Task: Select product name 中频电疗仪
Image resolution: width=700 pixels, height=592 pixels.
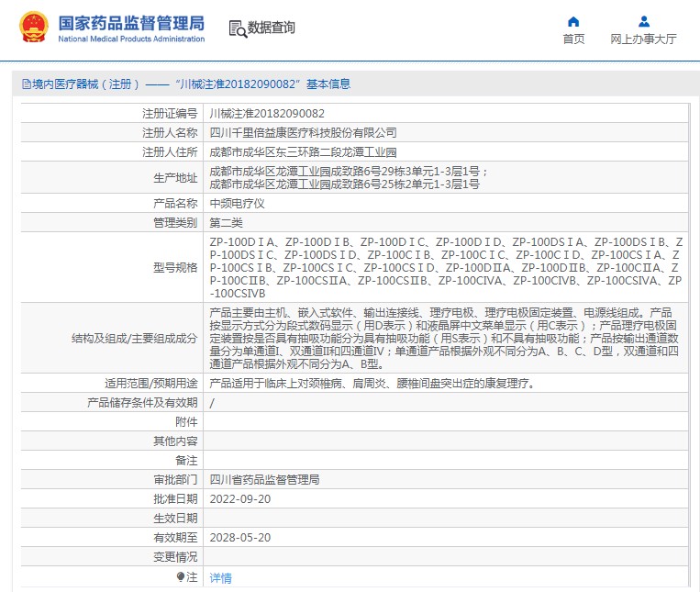Action: pos(237,204)
